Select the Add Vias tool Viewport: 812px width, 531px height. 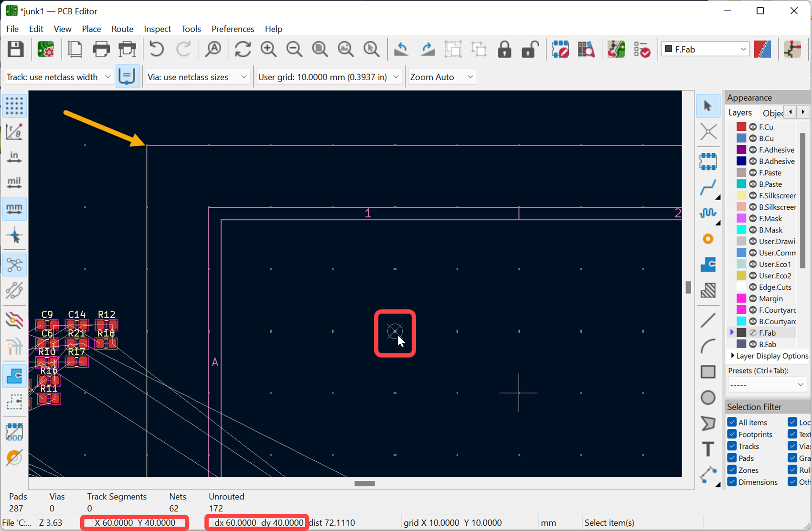point(708,239)
